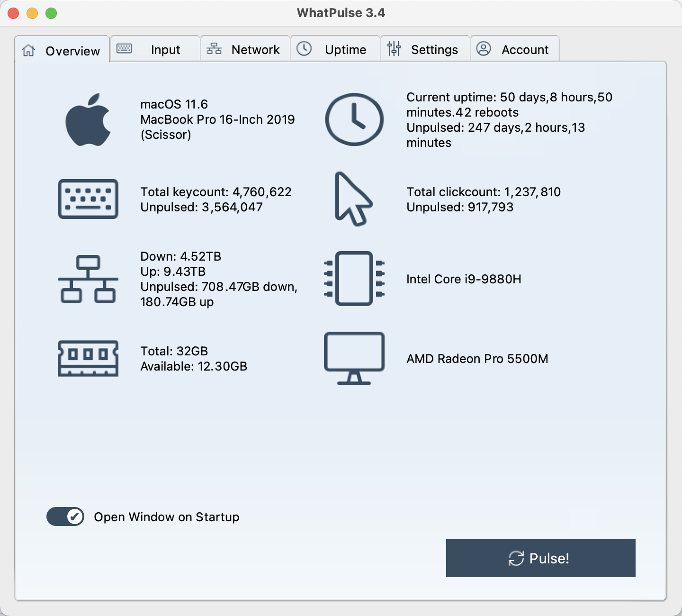Click the keyboard keycount icon

pyautogui.click(x=88, y=199)
